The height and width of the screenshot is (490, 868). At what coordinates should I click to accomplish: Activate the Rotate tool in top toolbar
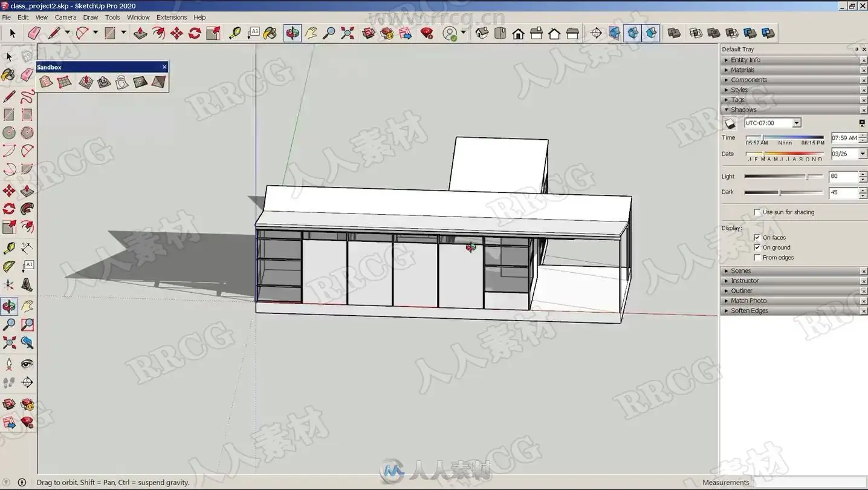coord(195,33)
